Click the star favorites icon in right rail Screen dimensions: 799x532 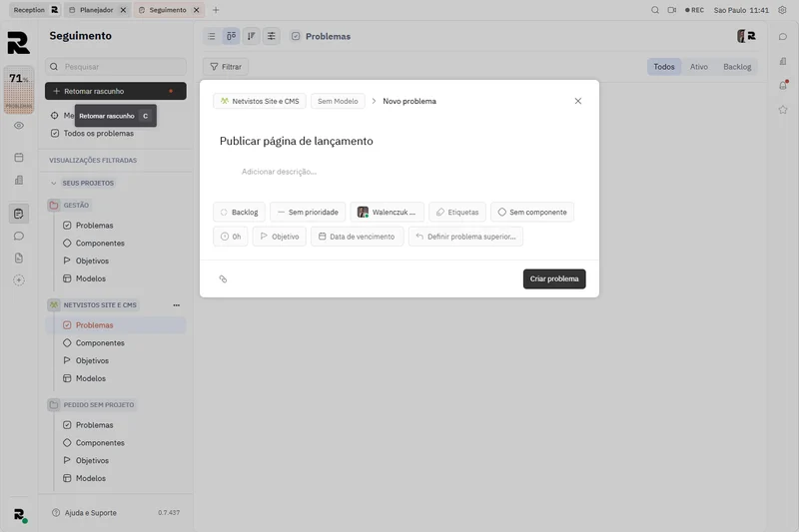(x=783, y=110)
